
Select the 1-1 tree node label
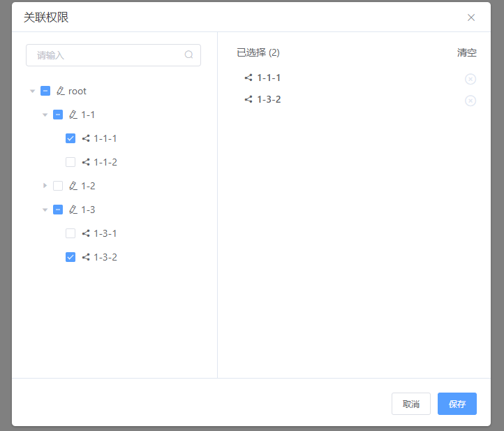pos(88,115)
